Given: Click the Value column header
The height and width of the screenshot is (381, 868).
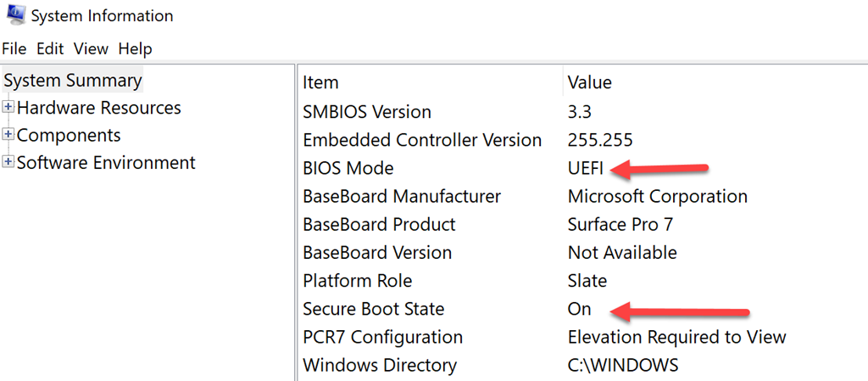Looking at the screenshot, I should click(589, 82).
